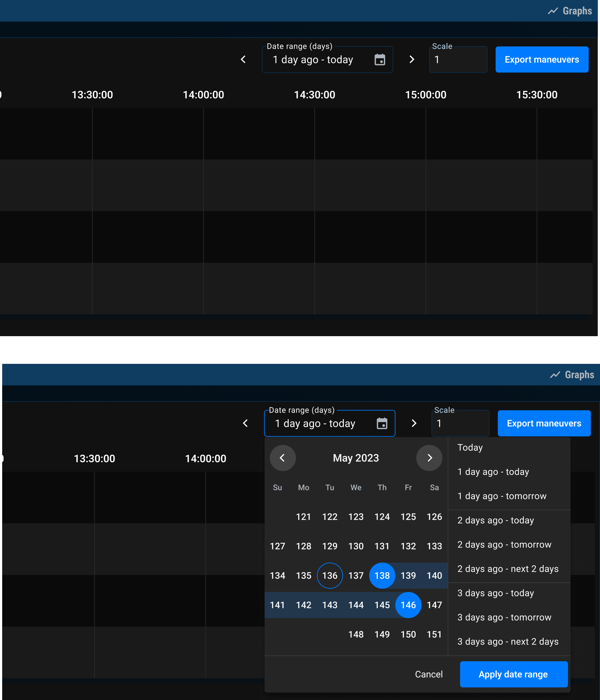Go to next month in the calendar
The height and width of the screenshot is (700, 600).
pyautogui.click(x=429, y=458)
